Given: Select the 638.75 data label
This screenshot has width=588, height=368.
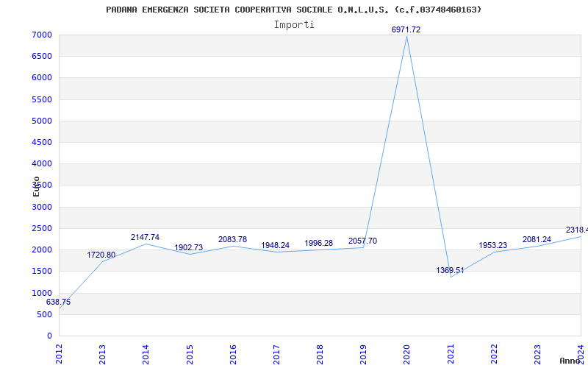Looking at the screenshot, I should pyautogui.click(x=59, y=302).
